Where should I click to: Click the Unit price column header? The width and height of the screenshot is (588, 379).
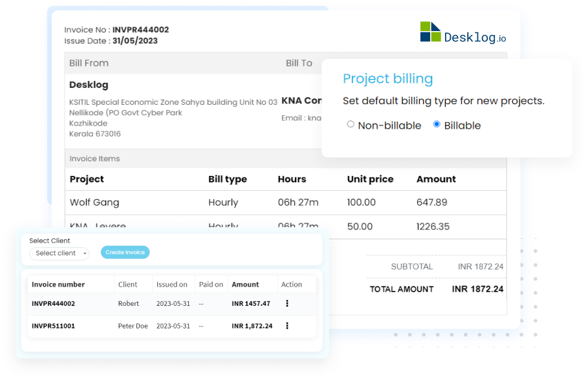pyautogui.click(x=370, y=179)
